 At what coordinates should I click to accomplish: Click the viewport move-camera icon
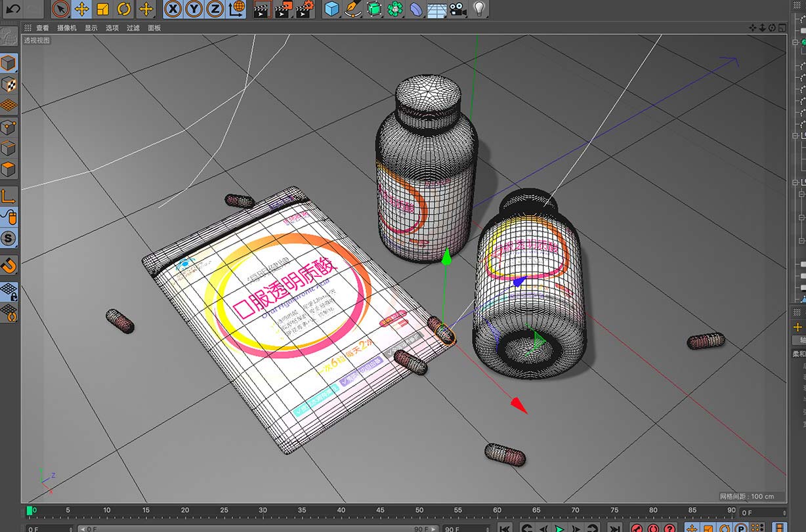click(753, 28)
